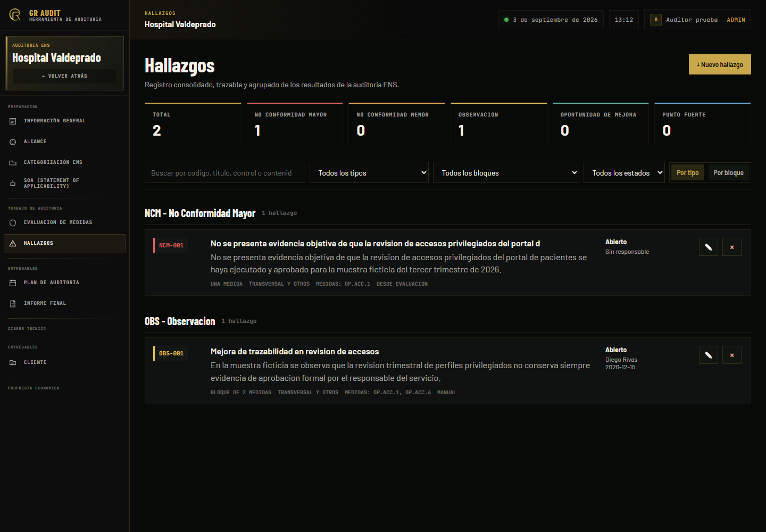Click the Oportunidad de Mejora counter card
Viewport: 766px width, 532px height.
coord(601,124)
